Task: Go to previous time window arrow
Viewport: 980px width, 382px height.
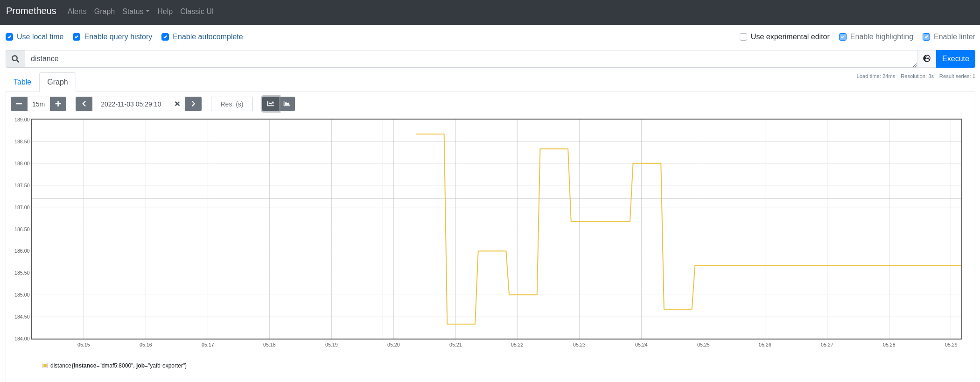Action: pyautogui.click(x=84, y=104)
